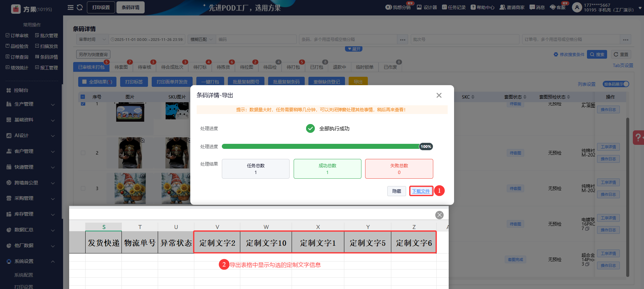Open 客服 customer service
The height and width of the screenshot is (289, 644).
tap(558, 7)
